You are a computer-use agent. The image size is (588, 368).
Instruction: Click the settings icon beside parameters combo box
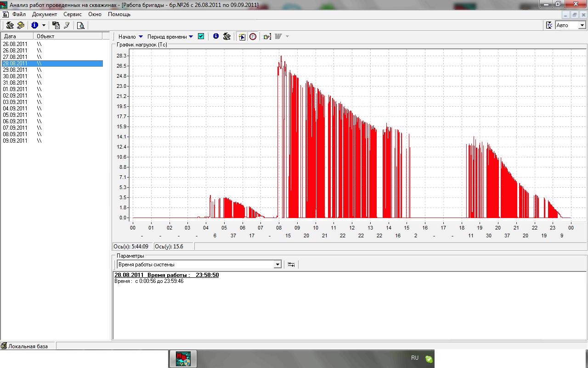click(291, 264)
